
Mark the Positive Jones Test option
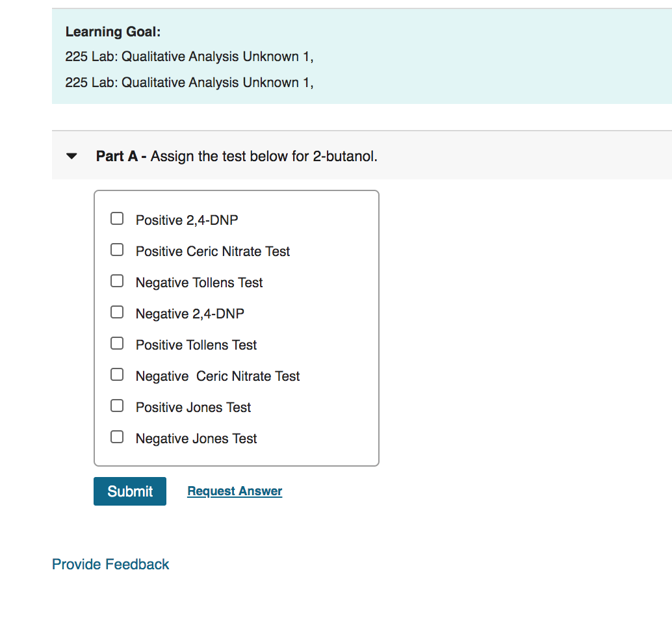(x=117, y=406)
